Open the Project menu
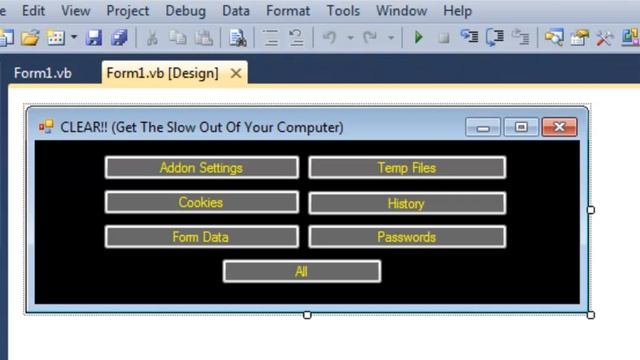640x360 pixels. coord(127,11)
